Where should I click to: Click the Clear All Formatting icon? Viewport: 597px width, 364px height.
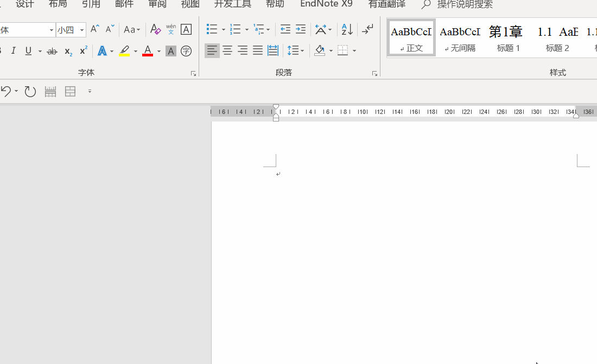155,29
